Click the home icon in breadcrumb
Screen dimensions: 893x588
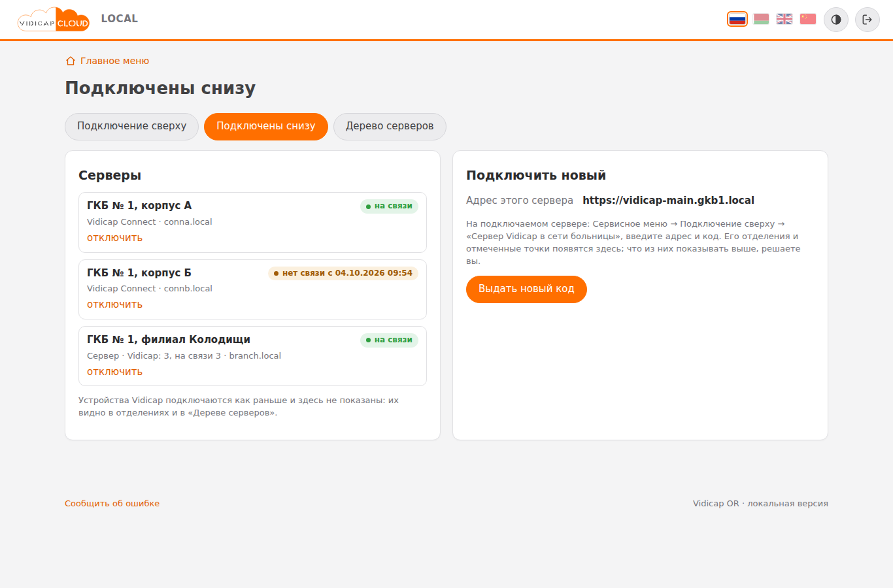(71, 61)
